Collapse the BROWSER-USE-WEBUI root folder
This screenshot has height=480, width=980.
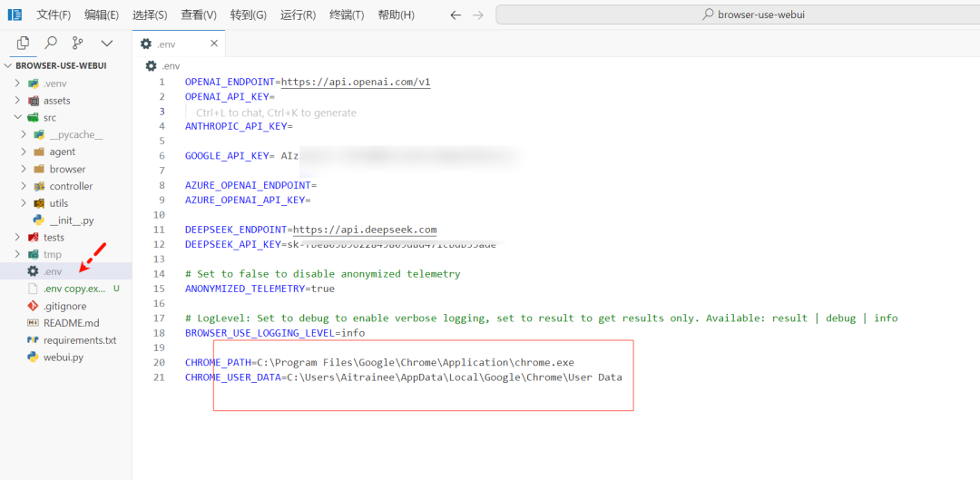coord(9,65)
